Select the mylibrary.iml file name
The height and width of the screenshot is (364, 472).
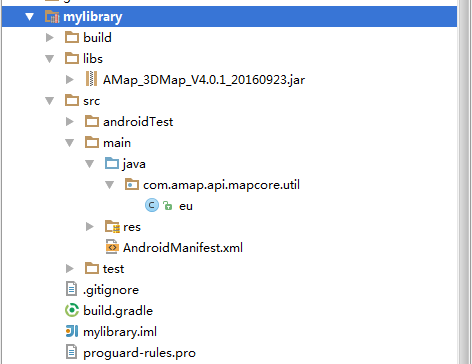120,332
